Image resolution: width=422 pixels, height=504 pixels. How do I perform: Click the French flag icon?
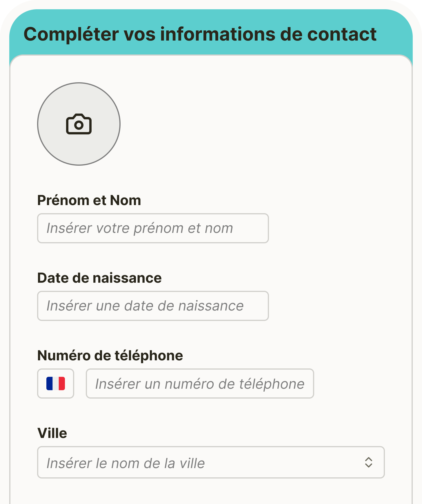click(56, 384)
